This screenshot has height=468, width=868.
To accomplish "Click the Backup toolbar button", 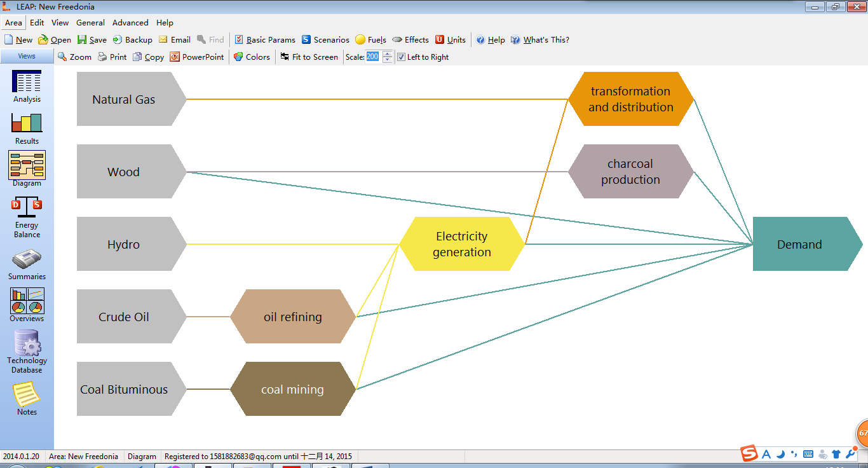I will tap(133, 39).
